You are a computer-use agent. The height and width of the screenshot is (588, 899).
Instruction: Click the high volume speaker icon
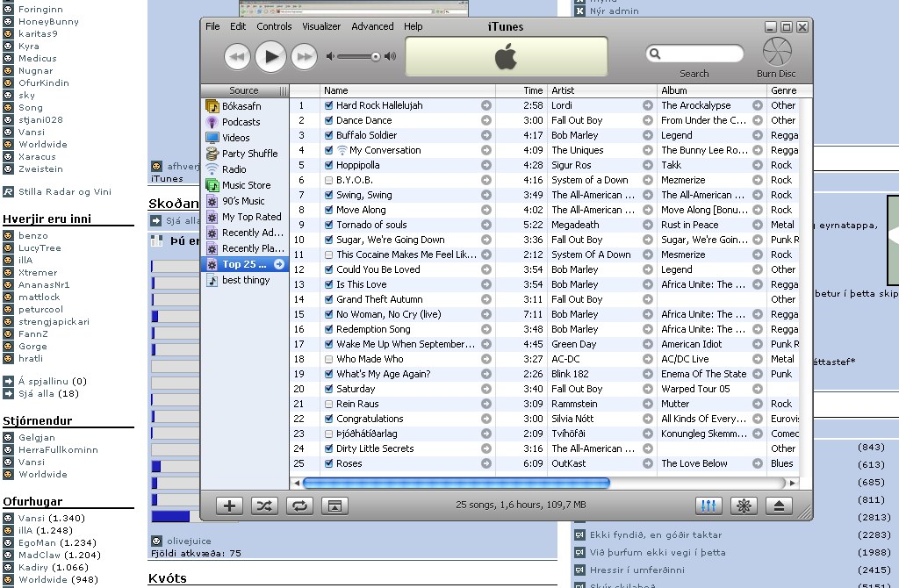(391, 56)
